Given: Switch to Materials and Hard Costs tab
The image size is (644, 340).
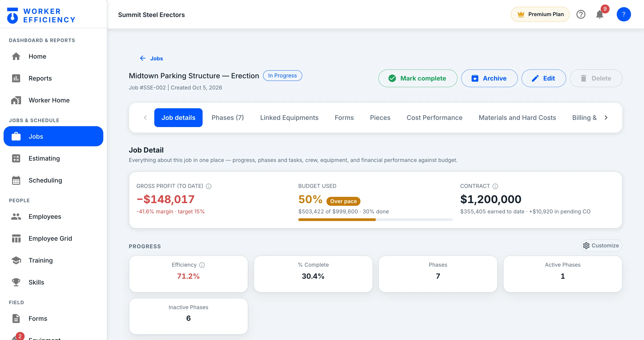Looking at the screenshot, I should point(517,117).
